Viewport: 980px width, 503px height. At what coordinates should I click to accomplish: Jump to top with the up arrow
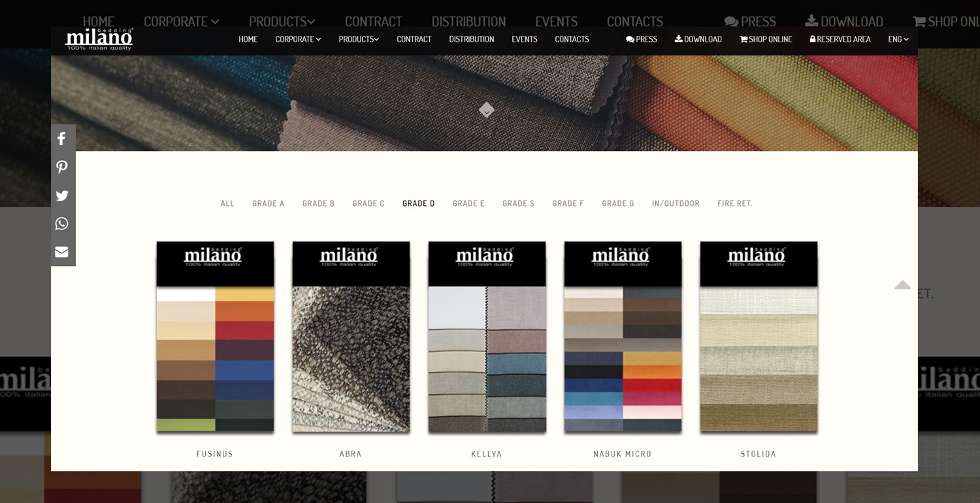tap(902, 285)
